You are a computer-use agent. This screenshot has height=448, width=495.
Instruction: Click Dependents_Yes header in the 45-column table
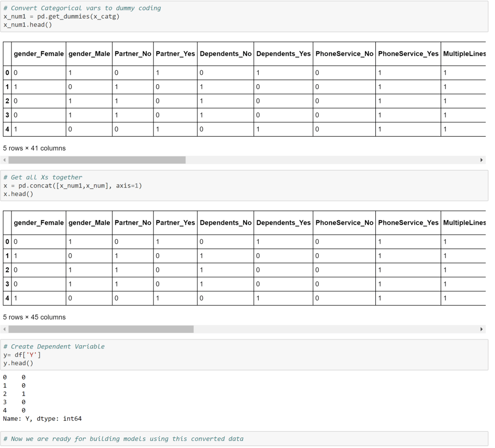283,223
